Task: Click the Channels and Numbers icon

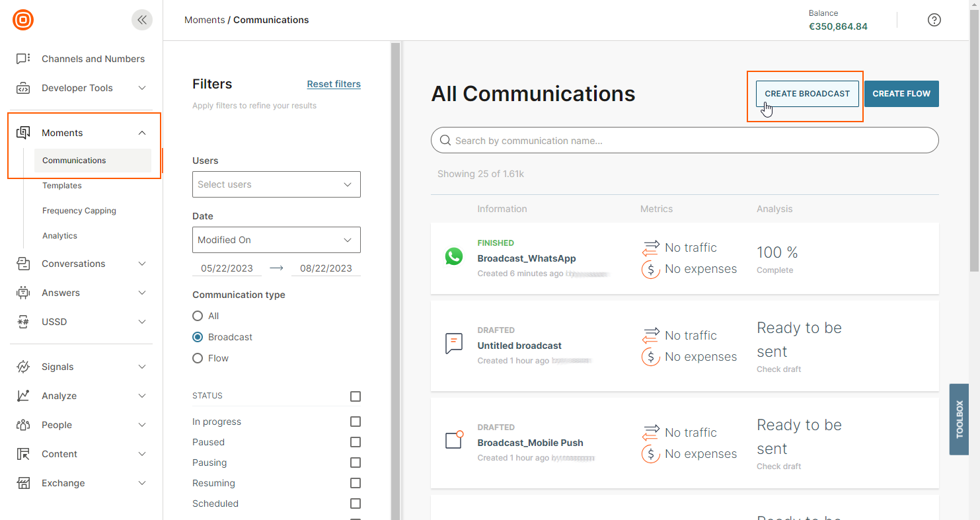Action: tap(23, 59)
